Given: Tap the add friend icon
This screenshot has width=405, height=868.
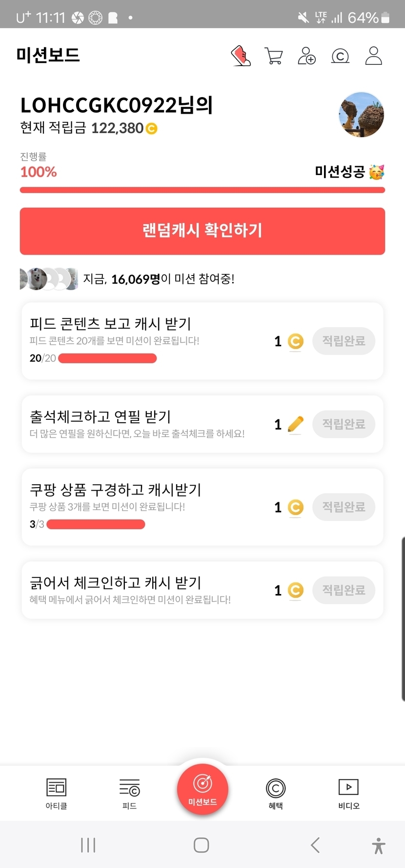Looking at the screenshot, I should 306,56.
